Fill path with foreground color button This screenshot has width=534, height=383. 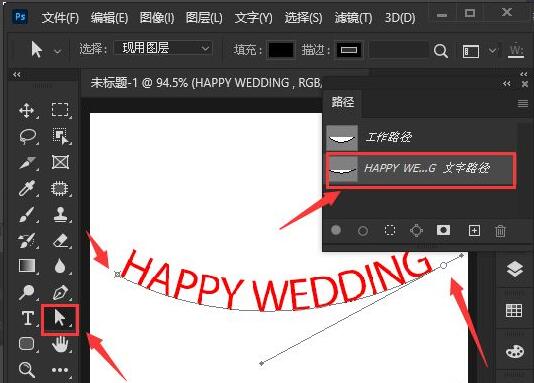click(x=336, y=230)
